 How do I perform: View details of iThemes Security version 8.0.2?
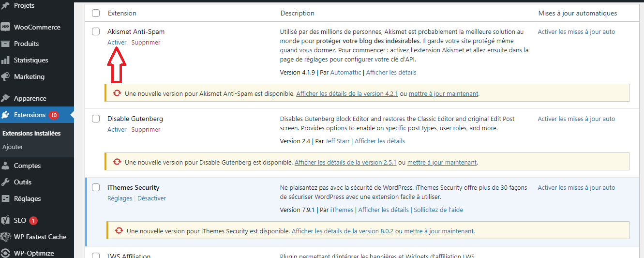click(343, 231)
